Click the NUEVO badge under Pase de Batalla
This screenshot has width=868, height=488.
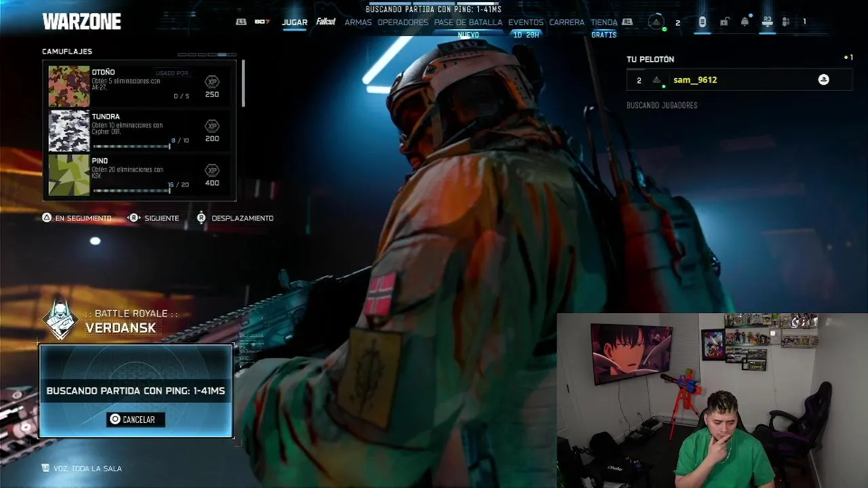pyautogui.click(x=468, y=35)
